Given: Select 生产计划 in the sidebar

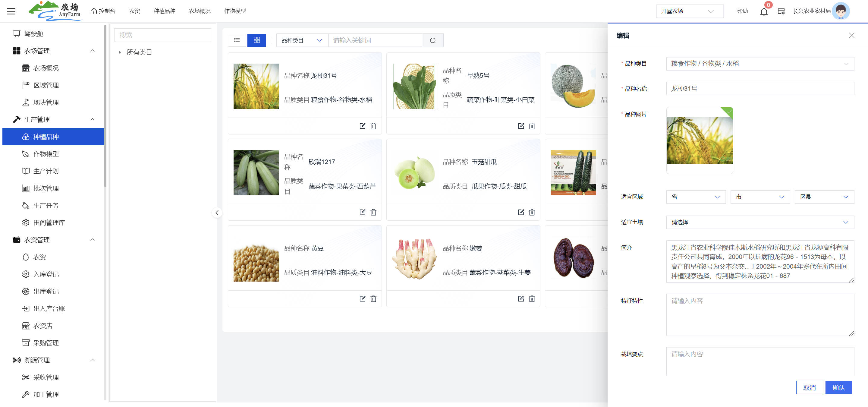Looking at the screenshot, I should point(46,171).
